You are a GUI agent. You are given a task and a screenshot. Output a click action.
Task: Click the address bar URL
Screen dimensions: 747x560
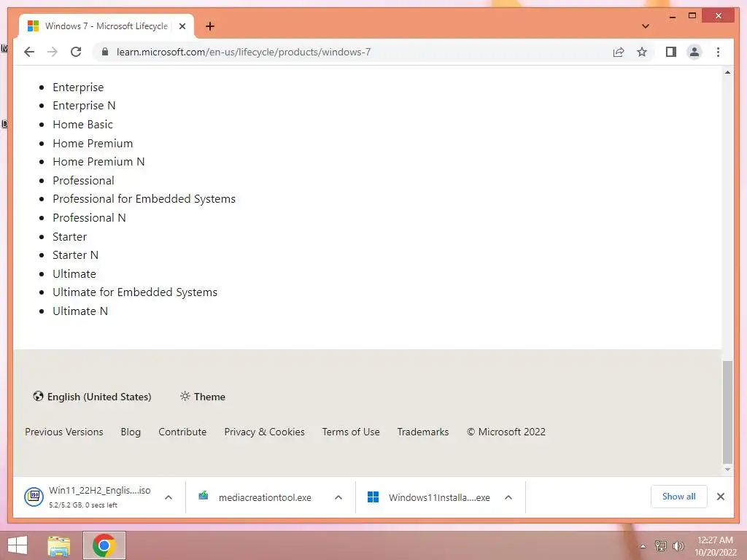pos(244,52)
